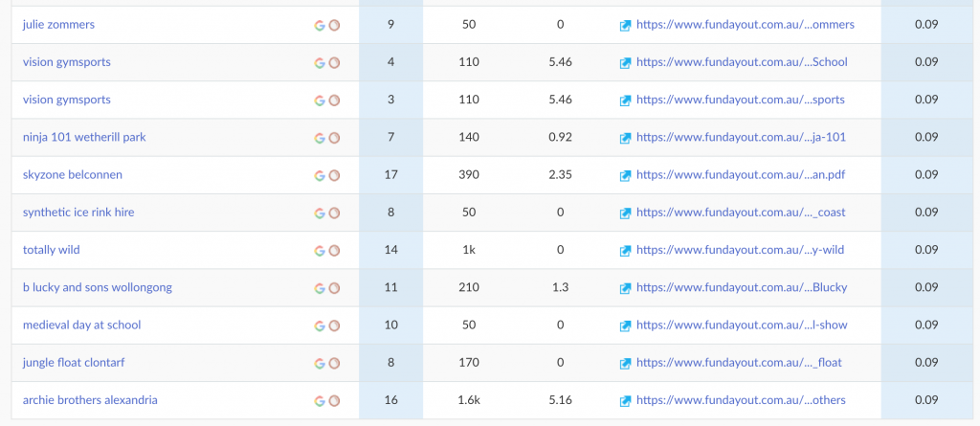Click the Google icon beside archie brothers alexandria
The width and height of the screenshot is (980, 426).
pyautogui.click(x=320, y=401)
